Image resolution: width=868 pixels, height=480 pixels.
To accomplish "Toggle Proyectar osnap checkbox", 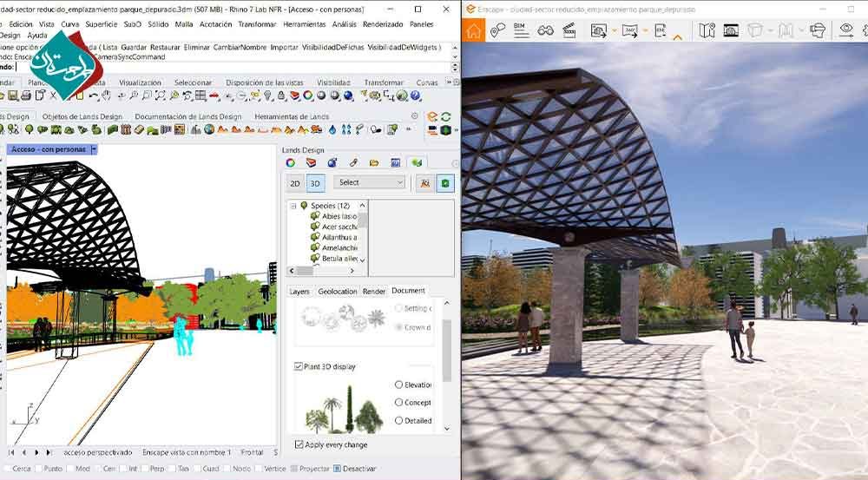I will pyautogui.click(x=294, y=469).
